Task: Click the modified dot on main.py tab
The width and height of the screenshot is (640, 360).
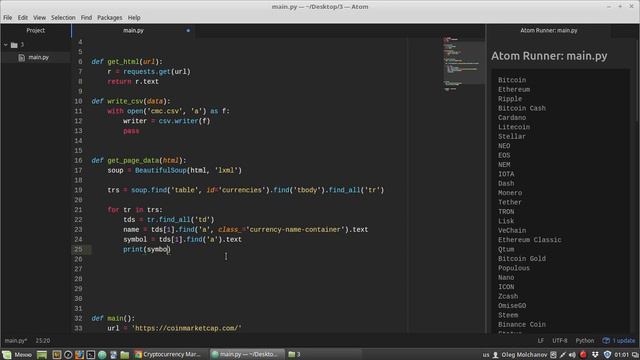Action: [x=188, y=30]
